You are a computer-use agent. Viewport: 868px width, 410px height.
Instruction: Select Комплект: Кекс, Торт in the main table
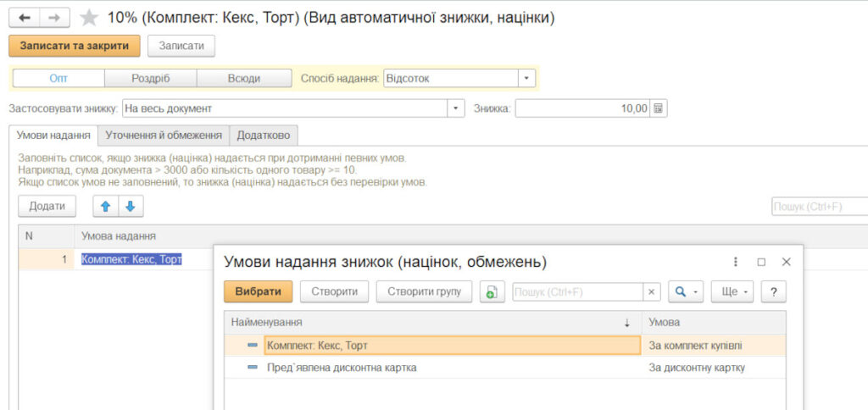131,258
